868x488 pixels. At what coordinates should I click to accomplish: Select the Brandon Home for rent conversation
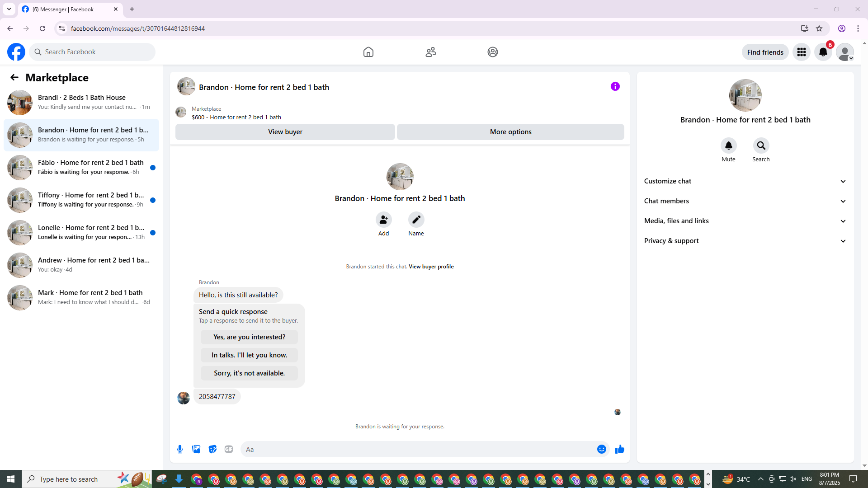click(81, 135)
